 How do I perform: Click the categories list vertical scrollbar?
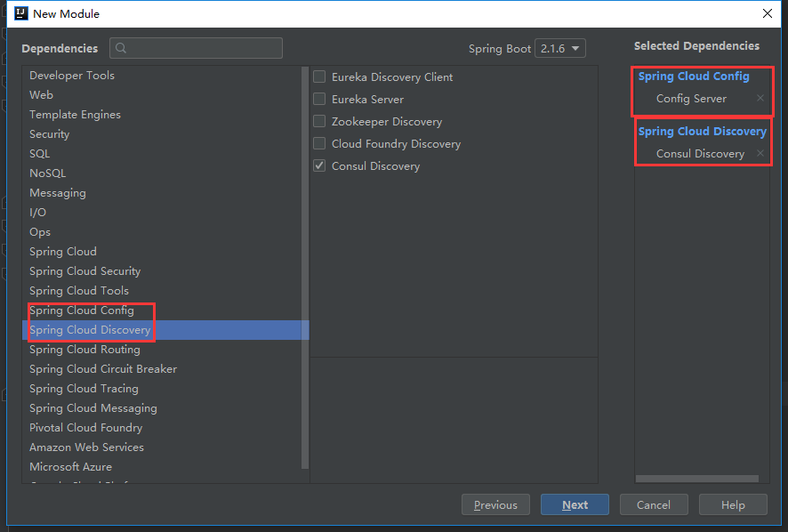304,268
